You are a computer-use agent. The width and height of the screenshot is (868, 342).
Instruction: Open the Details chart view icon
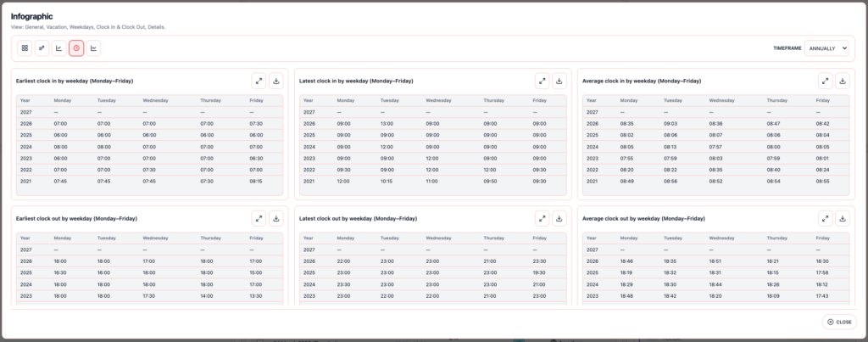tap(93, 48)
